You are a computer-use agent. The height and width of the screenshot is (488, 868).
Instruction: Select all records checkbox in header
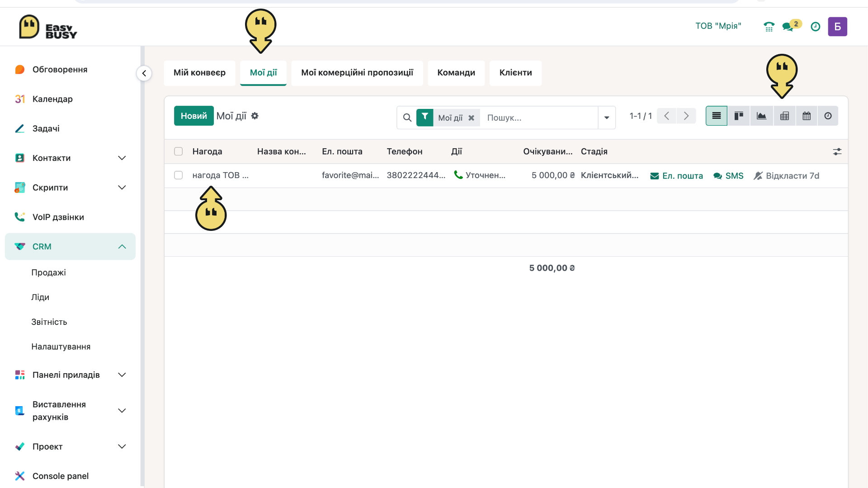pos(179,151)
